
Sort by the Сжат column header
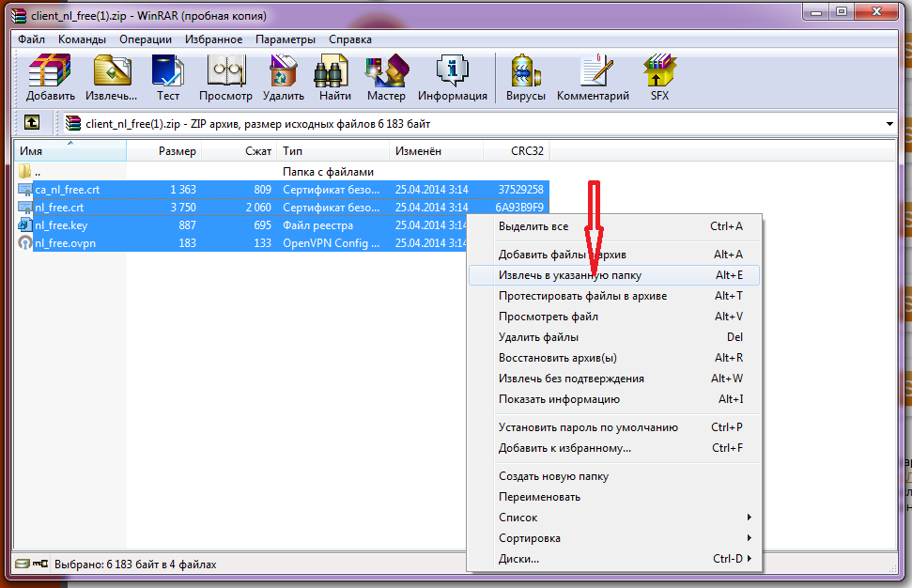pyautogui.click(x=239, y=150)
